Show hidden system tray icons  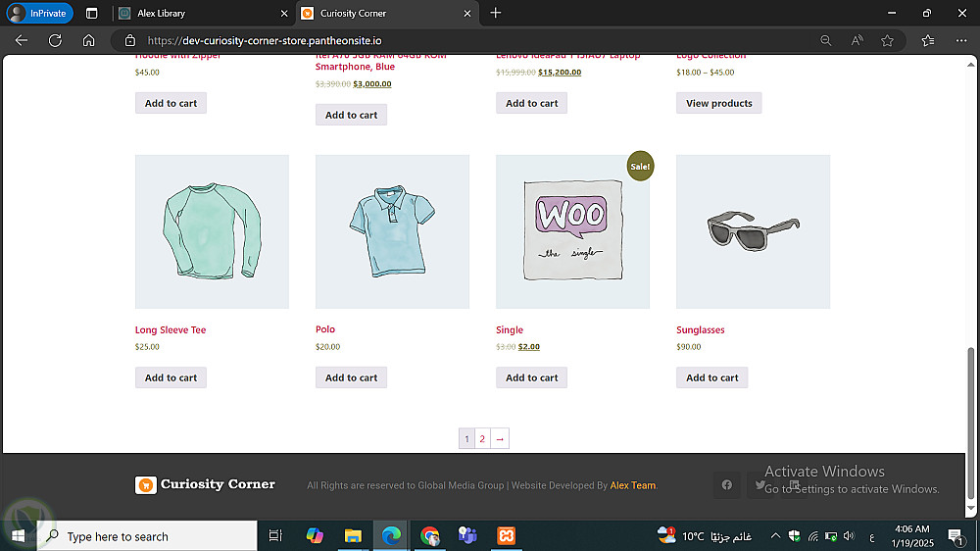pos(775,536)
